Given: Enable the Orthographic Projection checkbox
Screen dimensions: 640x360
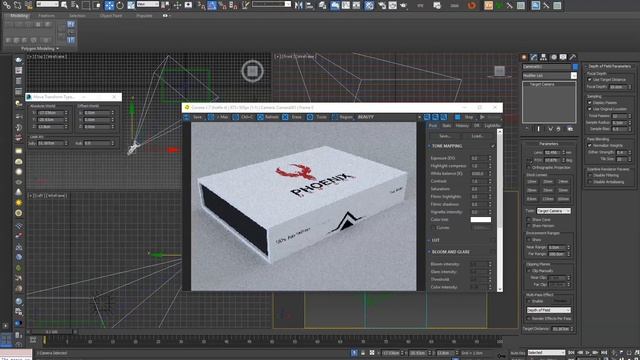Looking at the screenshot, I should click(x=529, y=167).
